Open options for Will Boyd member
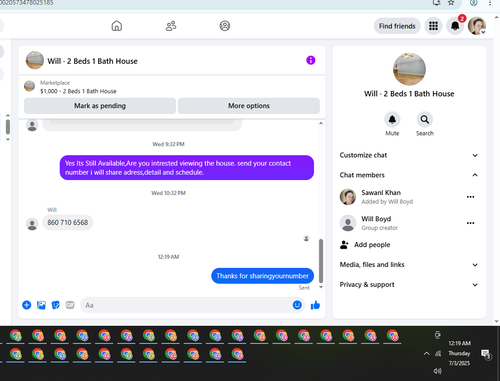 [x=470, y=223]
